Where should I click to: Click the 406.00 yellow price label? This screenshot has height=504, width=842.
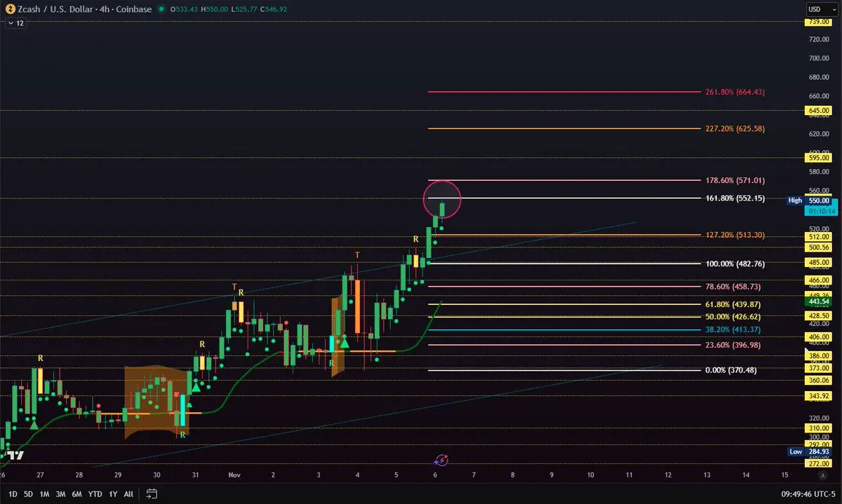click(817, 337)
